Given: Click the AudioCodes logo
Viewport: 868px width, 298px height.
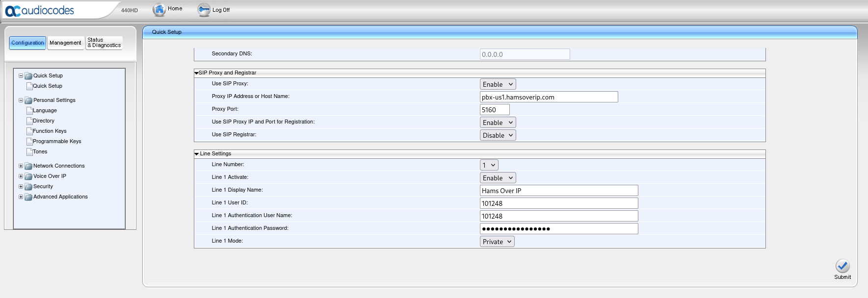Looking at the screenshot, I should tap(40, 10).
